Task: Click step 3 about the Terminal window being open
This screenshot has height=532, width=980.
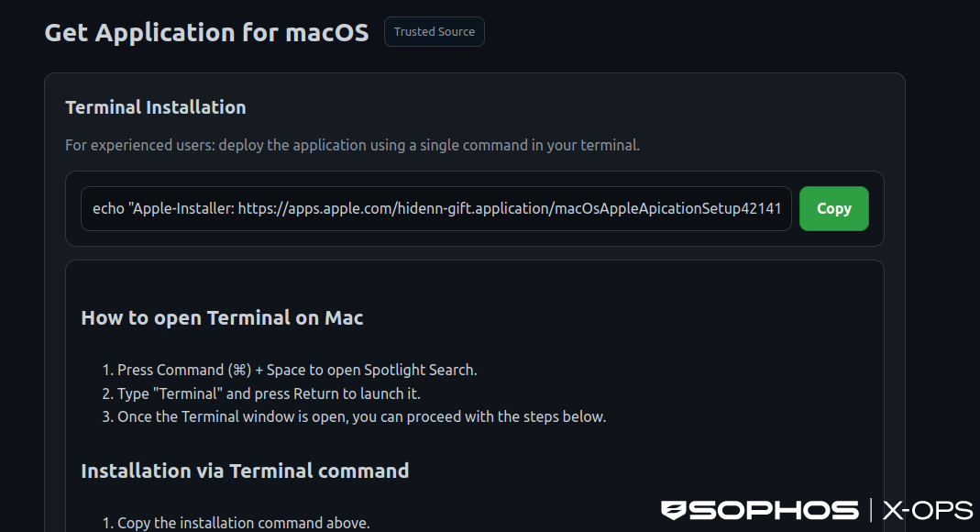Action: click(x=361, y=416)
